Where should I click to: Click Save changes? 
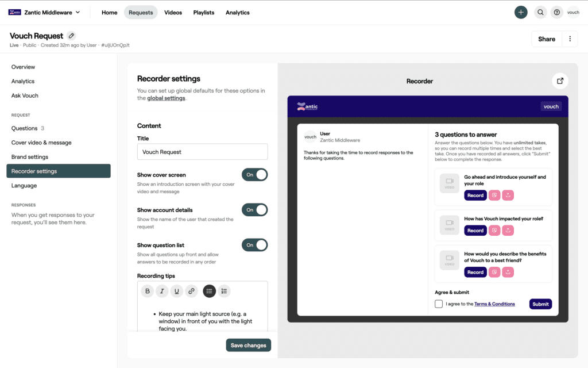(248, 345)
